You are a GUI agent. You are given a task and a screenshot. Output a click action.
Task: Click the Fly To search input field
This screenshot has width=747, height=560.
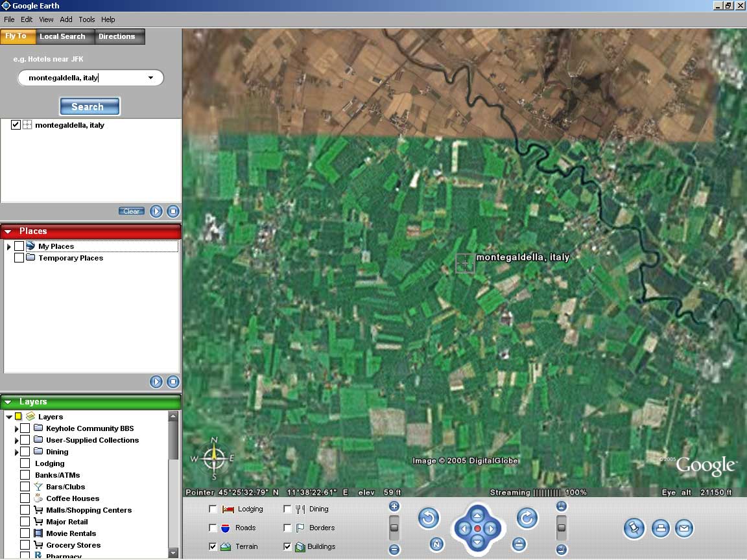(x=91, y=78)
